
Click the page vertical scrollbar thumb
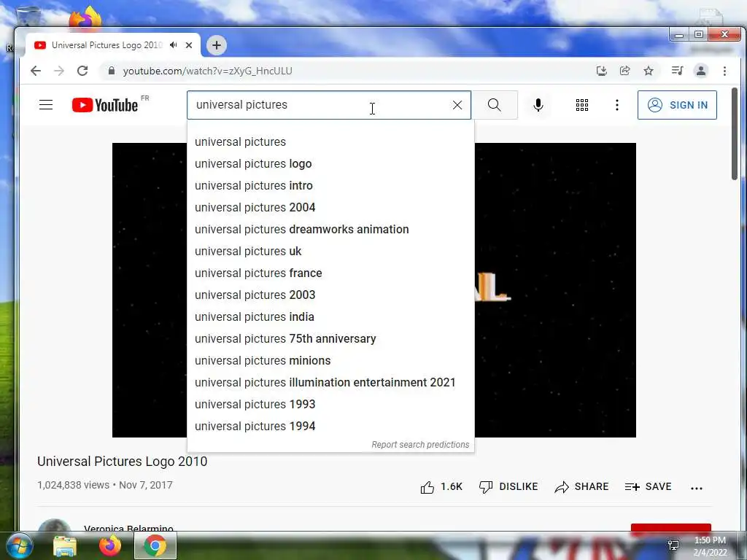[x=734, y=134]
